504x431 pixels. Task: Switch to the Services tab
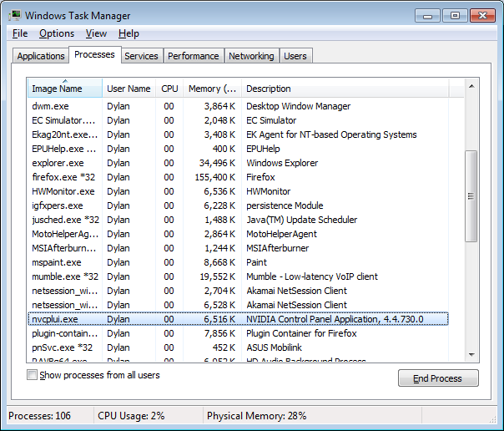141,56
